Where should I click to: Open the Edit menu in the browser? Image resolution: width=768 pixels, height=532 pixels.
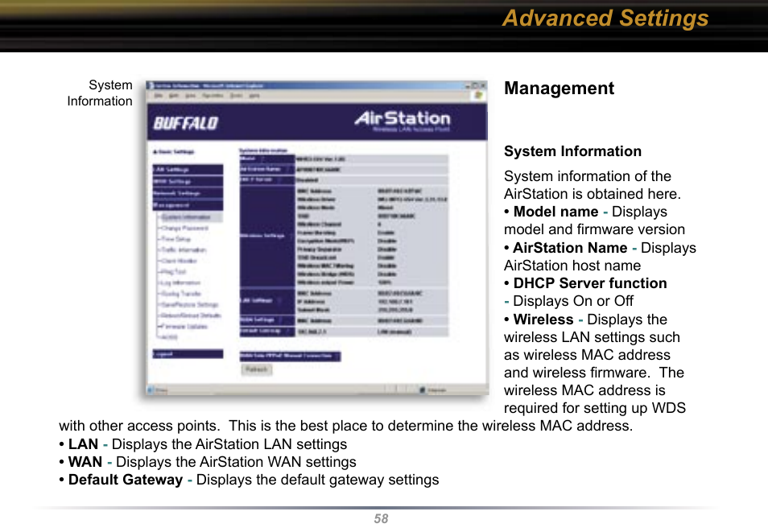tap(173, 96)
